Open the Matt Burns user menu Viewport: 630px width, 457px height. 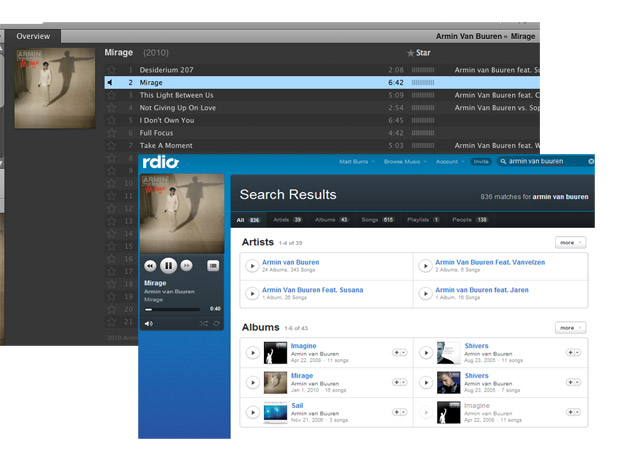click(x=357, y=162)
